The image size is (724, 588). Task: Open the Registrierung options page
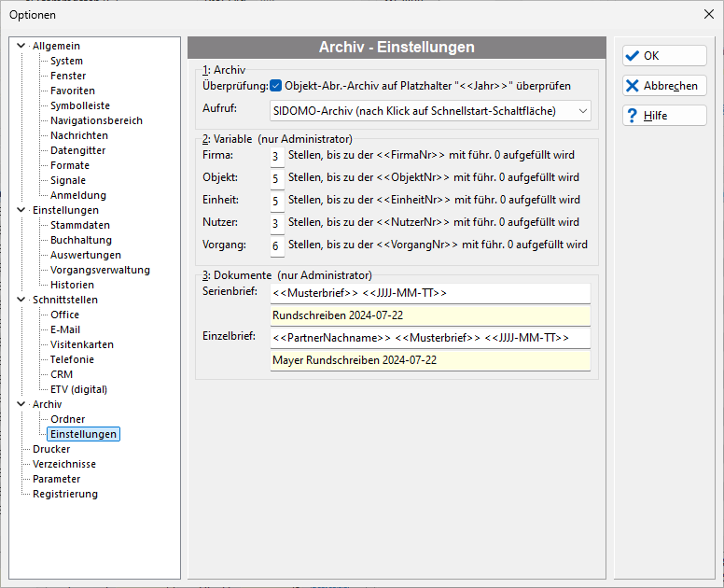point(65,494)
